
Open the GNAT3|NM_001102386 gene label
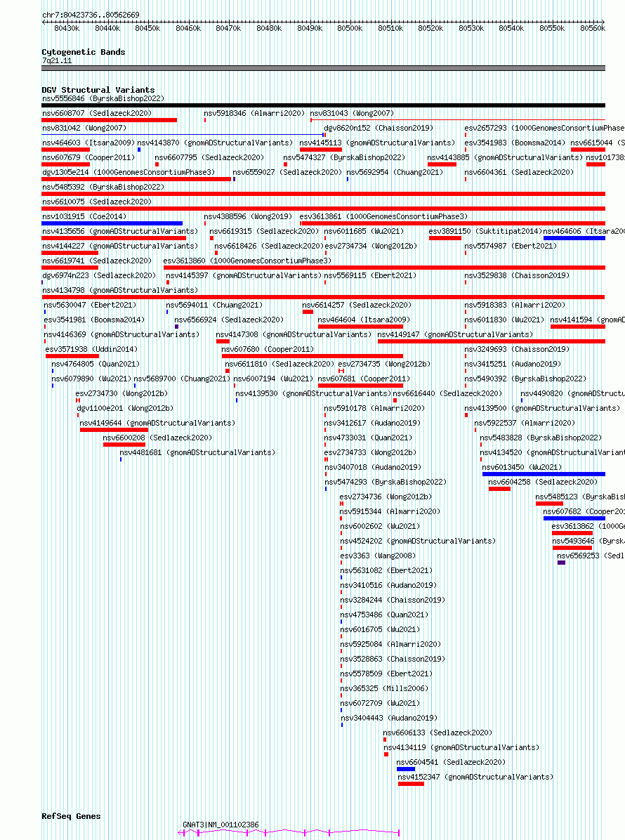coord(221,825)
